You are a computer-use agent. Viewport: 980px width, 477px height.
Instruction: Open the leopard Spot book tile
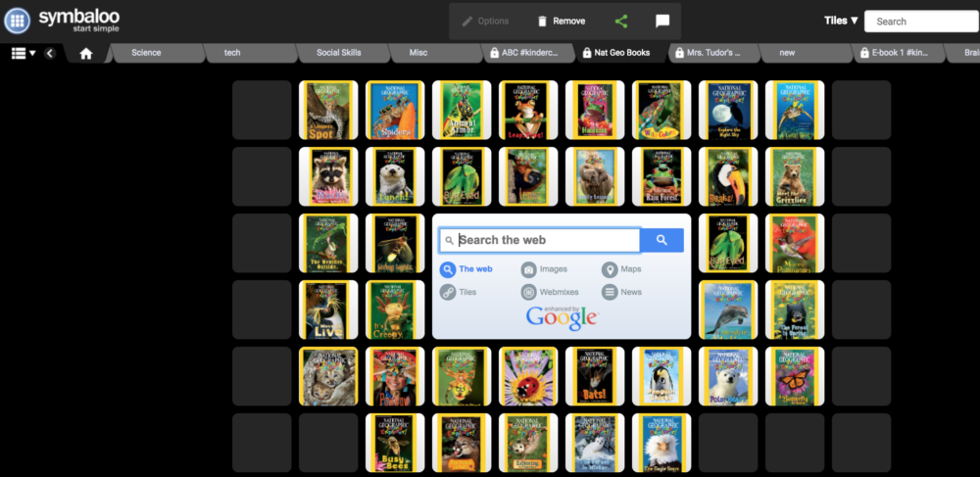[328, 110]
